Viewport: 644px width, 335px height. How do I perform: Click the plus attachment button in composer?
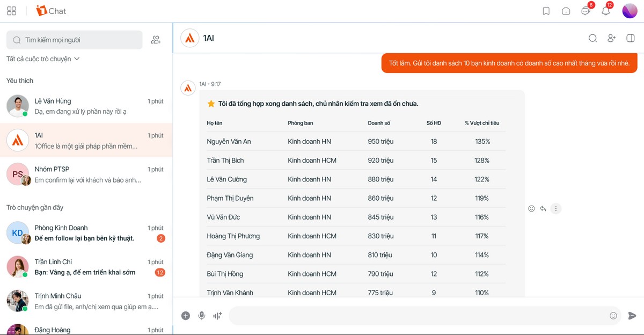[x=186, y=316]
